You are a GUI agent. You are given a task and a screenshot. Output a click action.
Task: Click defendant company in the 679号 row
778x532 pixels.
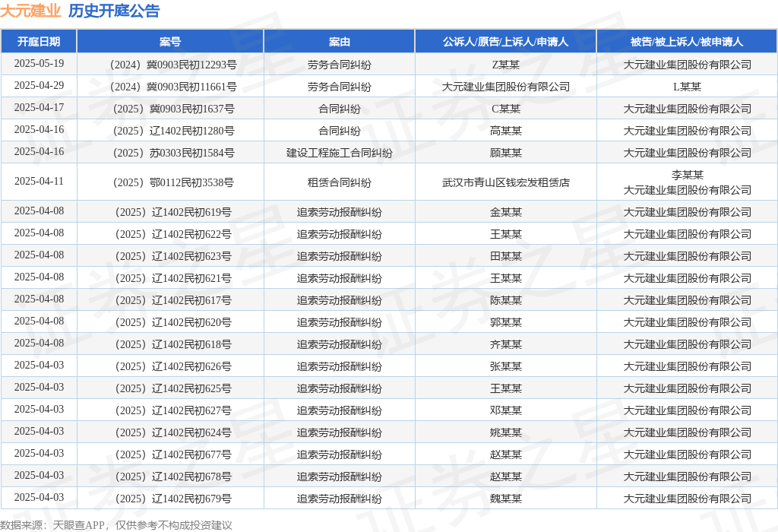coord(687,499)
